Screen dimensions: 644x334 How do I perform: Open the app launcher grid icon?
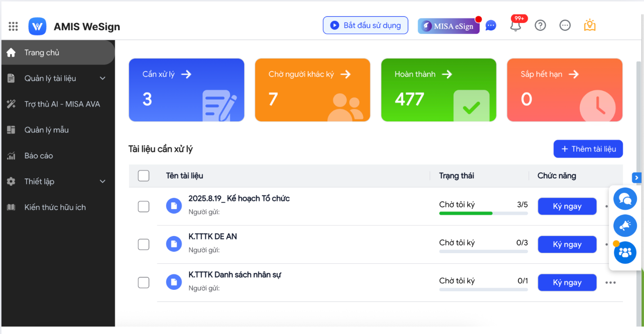pos(13,27)
